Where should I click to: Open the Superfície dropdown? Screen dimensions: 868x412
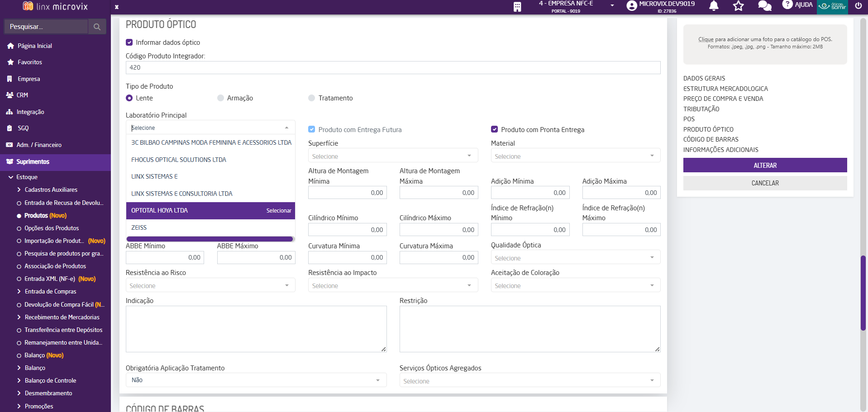tap(393, 156)
